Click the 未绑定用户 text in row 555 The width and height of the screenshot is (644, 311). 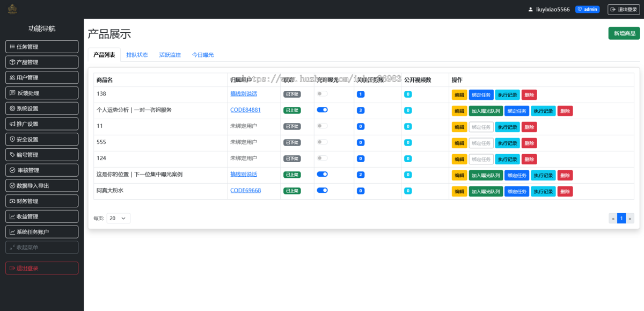[244, 142]
